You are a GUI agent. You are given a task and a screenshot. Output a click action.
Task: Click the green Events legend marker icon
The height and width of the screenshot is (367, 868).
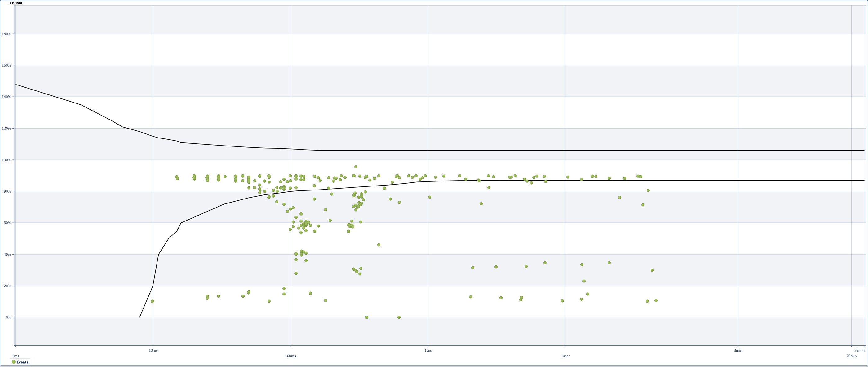(13, 362)
